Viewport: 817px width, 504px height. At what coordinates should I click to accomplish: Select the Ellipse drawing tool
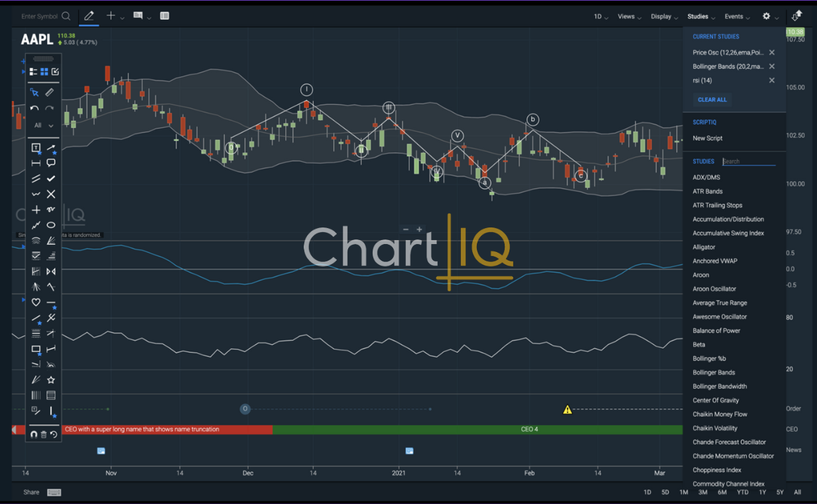click(x=51, y=225)
